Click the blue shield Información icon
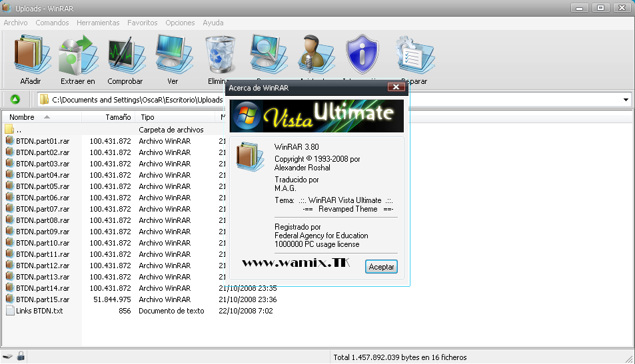This screenshot has height=364, width=635. (362, 54)
